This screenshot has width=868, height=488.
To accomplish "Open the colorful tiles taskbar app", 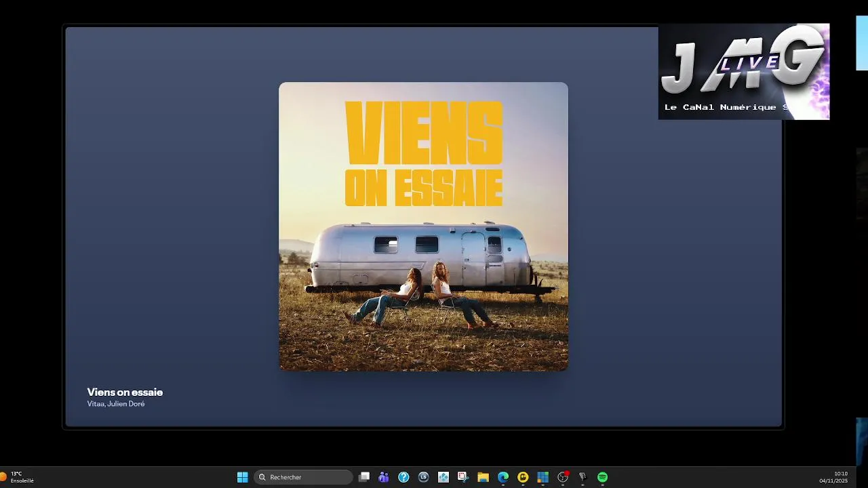I will [542, 477].
